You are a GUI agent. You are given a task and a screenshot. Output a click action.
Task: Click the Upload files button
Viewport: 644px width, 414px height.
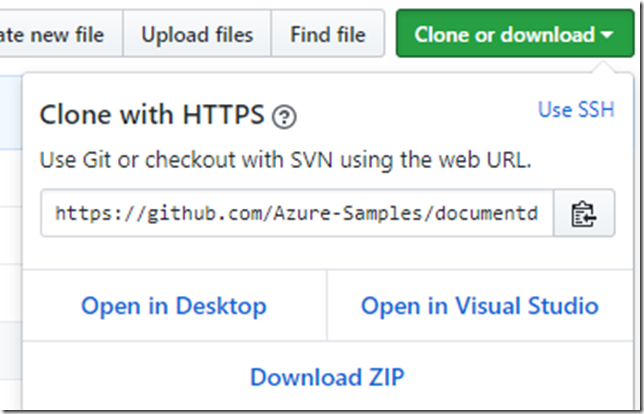197,33
